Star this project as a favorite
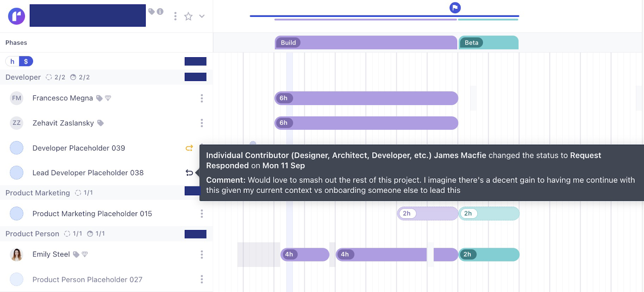The image size is (644, 292). pos(188,17)
